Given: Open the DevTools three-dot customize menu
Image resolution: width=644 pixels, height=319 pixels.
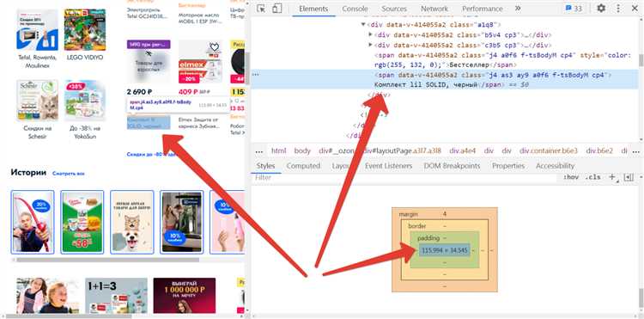Looking at the screenshot, I should tap(618, 9).
